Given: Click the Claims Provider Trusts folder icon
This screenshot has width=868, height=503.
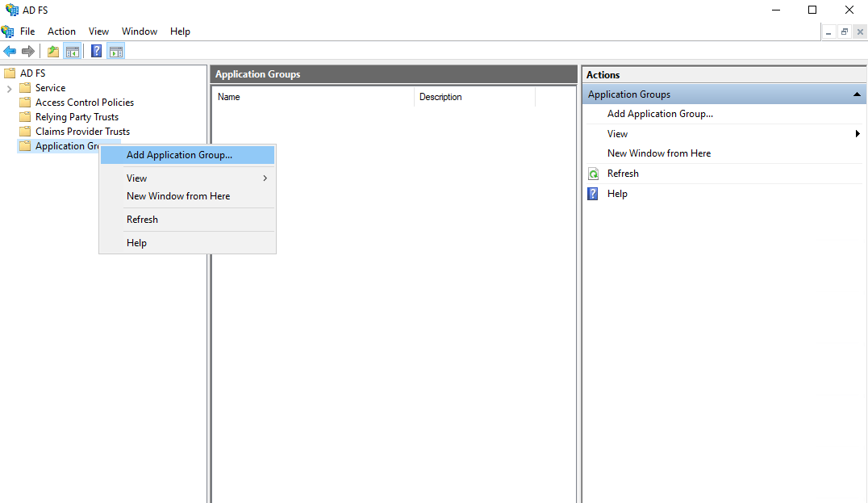Looking at the screenshot, I should (25, 132).
